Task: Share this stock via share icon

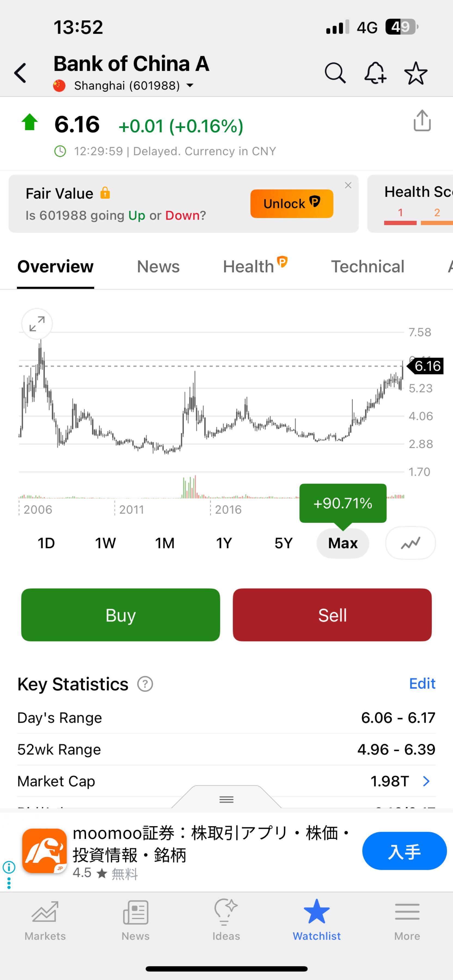Action: point(422,121)
